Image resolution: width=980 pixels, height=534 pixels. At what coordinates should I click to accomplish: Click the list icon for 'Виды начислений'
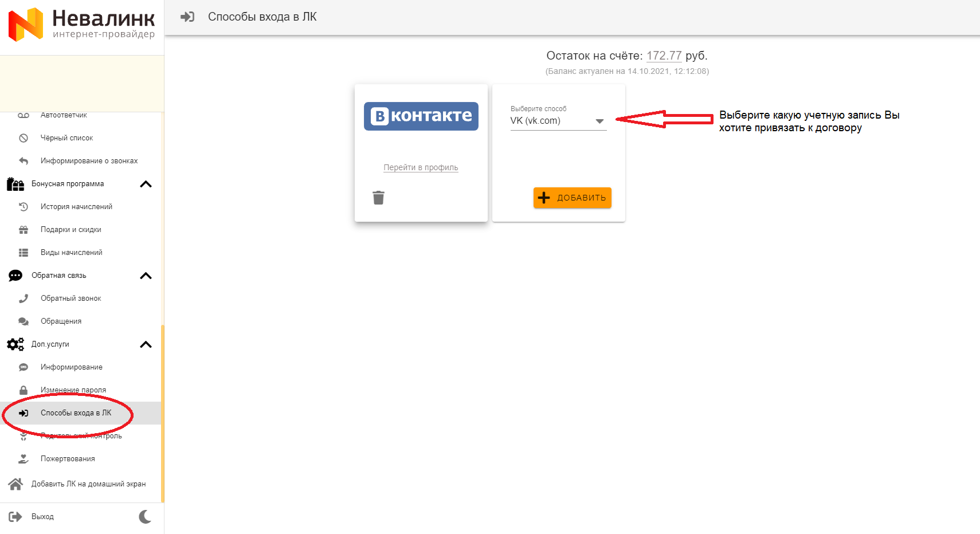[23, 253]
